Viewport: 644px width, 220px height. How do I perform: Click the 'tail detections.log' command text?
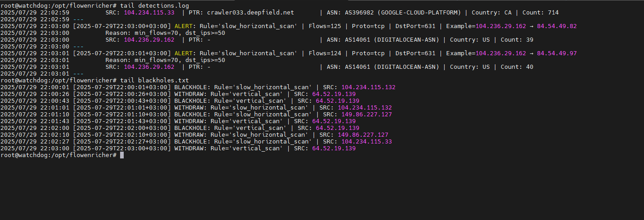[x=155, y=5]
